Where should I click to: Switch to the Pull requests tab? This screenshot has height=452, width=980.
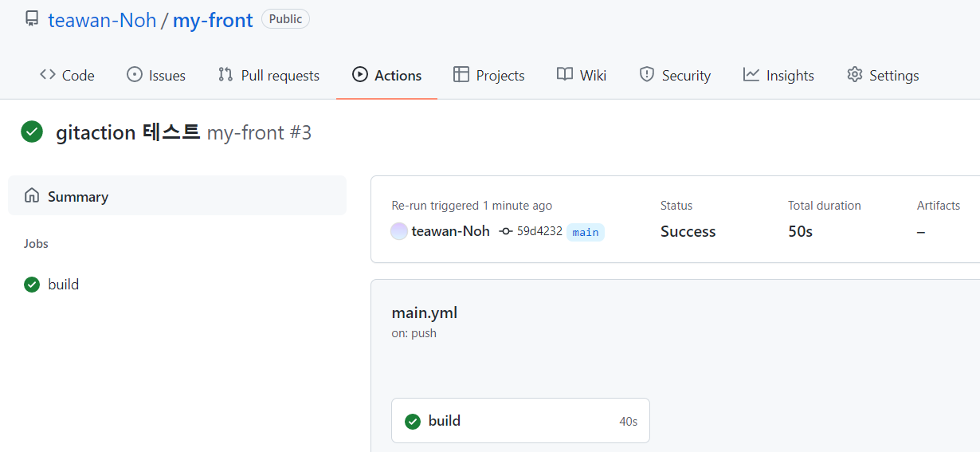269,75
